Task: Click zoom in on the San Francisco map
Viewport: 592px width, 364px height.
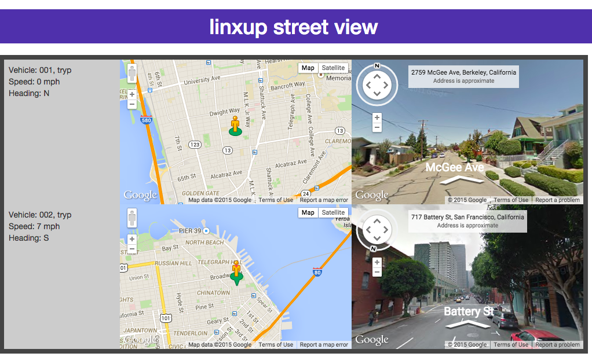Action: coord(131,239)
